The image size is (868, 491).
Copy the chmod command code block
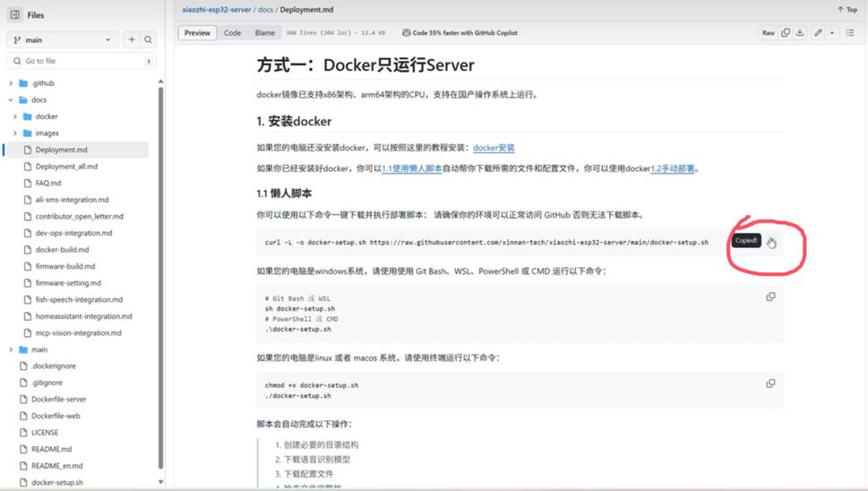coord(769,383)
